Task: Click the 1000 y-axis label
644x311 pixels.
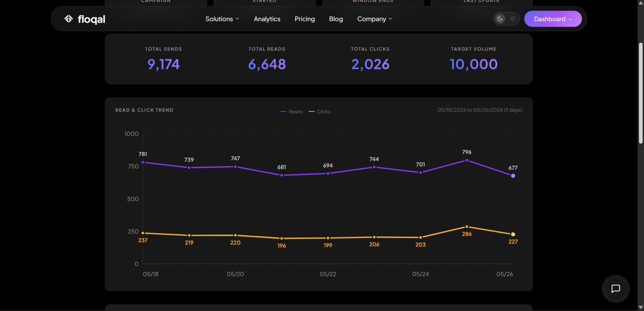Action: 131,134
